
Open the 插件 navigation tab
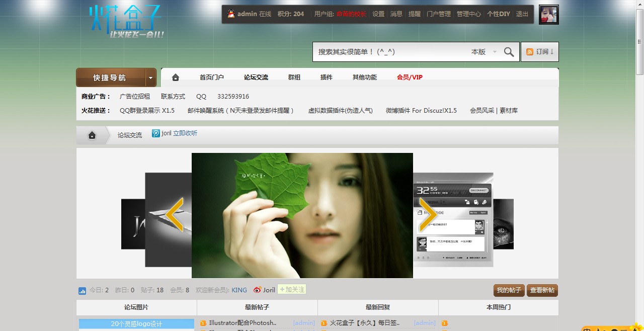click(327, 77)
